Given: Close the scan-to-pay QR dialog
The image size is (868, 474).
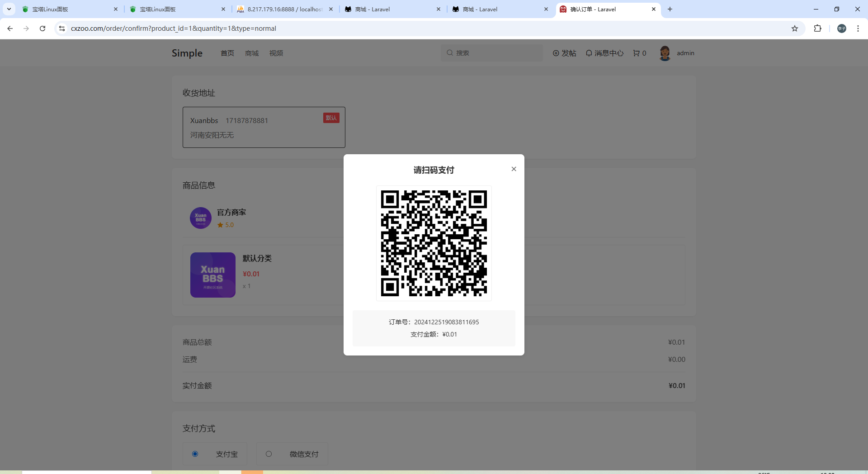Looking at the screenshot, I should click(514, 169).
